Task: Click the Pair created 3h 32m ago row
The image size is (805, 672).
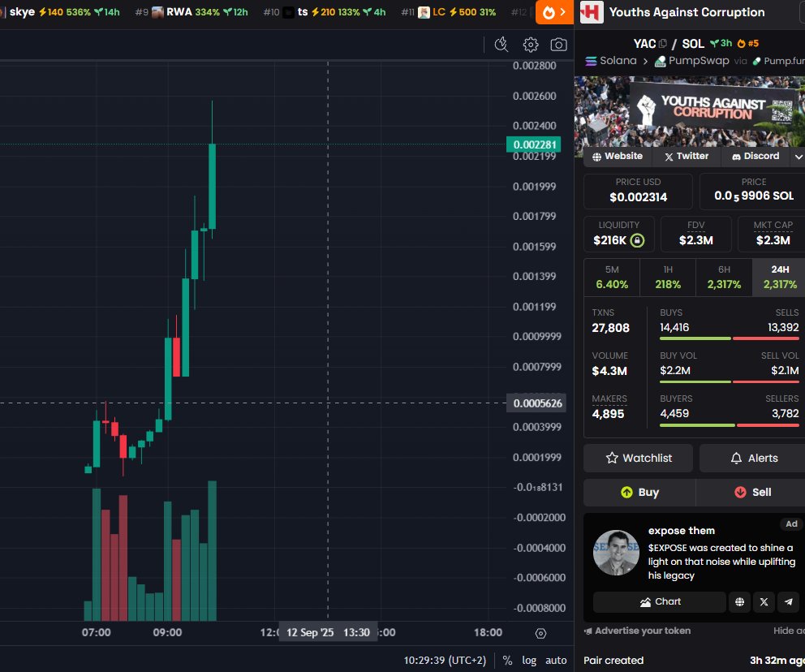Action: coord(694,661)
